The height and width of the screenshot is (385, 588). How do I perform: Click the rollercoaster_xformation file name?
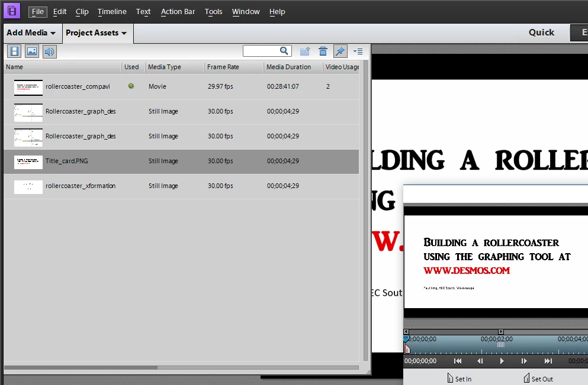coord(81,186)
